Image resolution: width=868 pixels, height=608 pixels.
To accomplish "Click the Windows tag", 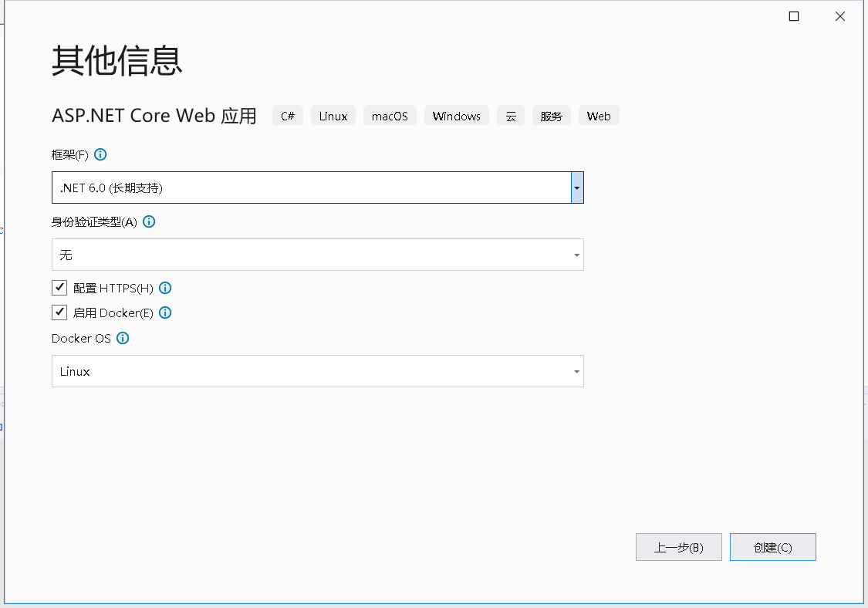I will 457,116.
